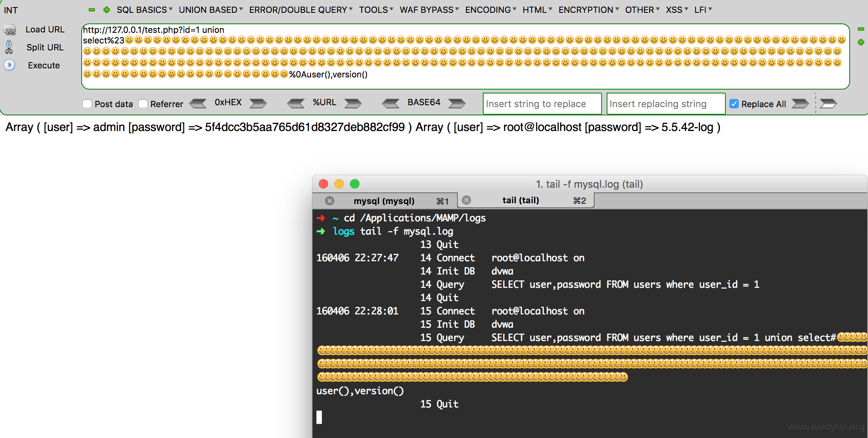Screen dimensions: 868x438
Task: Click the minus icon right of URL box
Action: (x=861, y=29)
